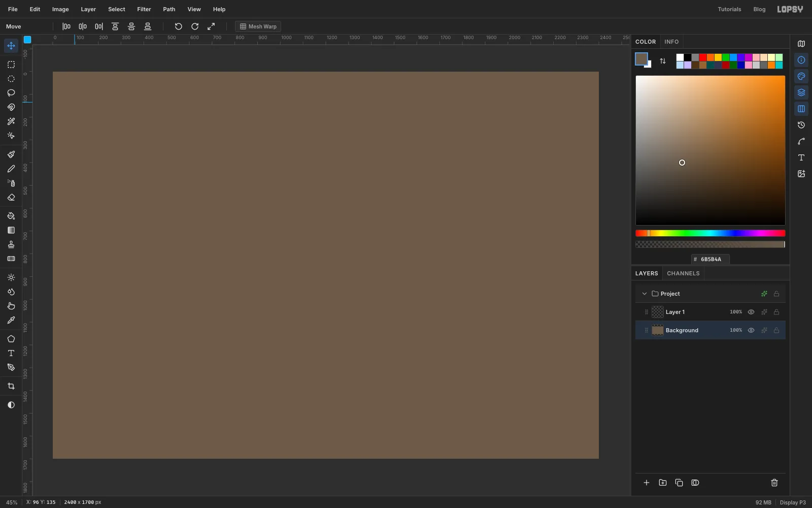Screen dimensions: 812x508
Task: Hide the Layer 1 layer
Action: [x=751, y=312]
